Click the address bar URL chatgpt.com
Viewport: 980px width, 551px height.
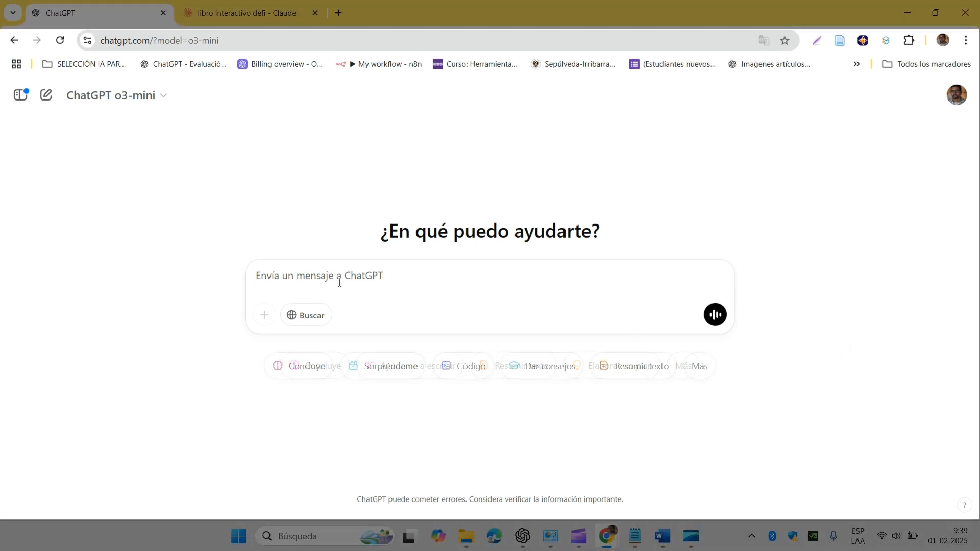tap(159, 40)
